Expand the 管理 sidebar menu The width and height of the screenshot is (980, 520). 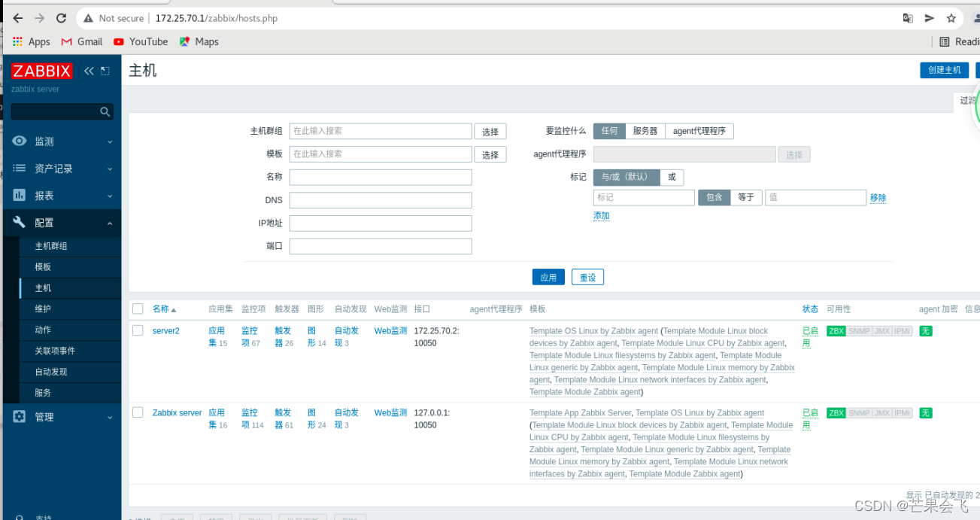coord(62,417)
